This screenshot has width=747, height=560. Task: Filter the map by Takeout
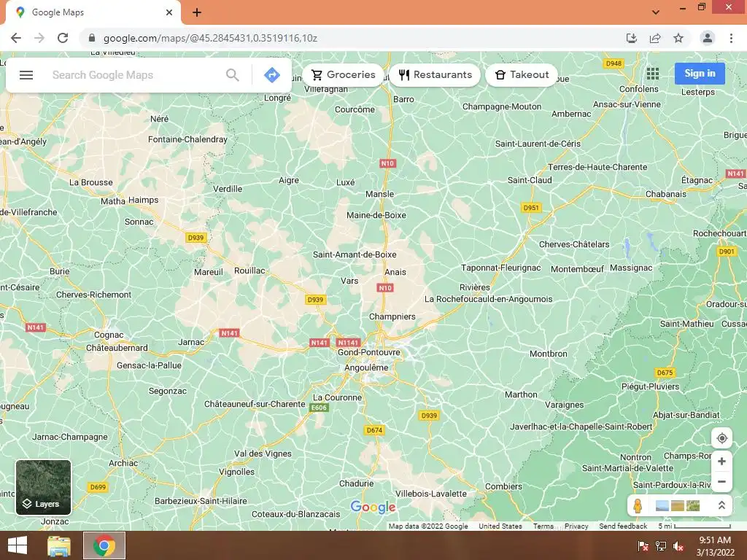pos(522,75)
